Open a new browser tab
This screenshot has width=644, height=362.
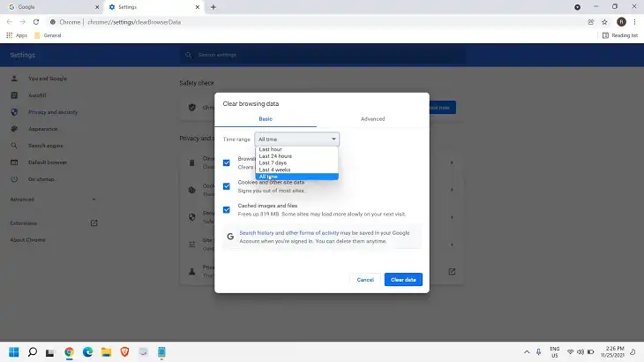coord(213,7)
